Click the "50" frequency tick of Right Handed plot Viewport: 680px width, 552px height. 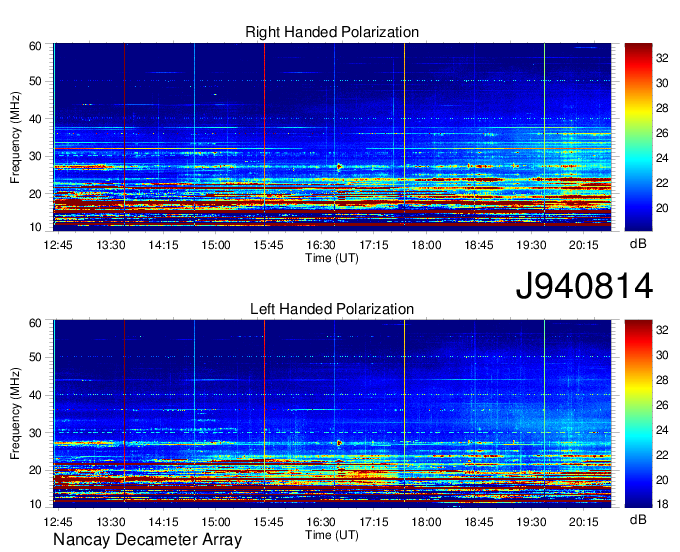(35, 81)
